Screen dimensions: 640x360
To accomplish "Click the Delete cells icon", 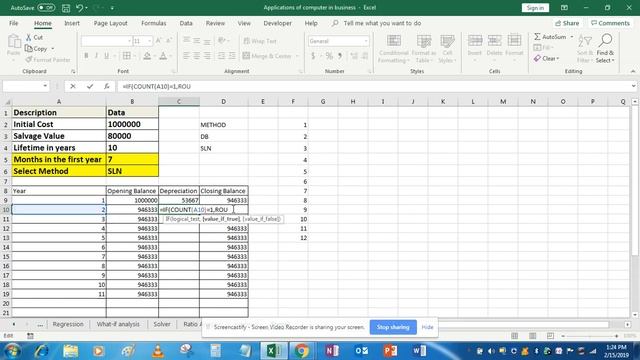I will click(494, 41).
